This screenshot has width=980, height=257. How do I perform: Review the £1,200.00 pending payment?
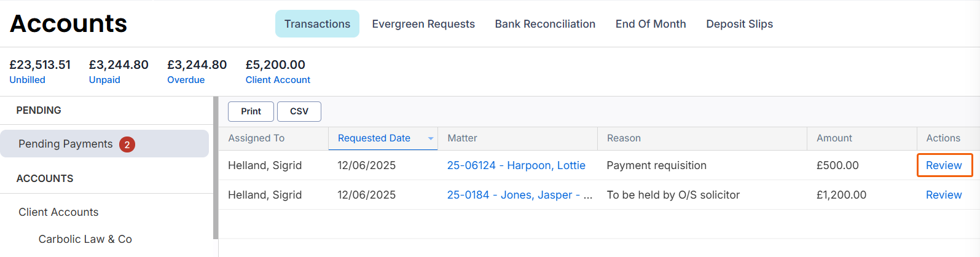click(943, 195)
